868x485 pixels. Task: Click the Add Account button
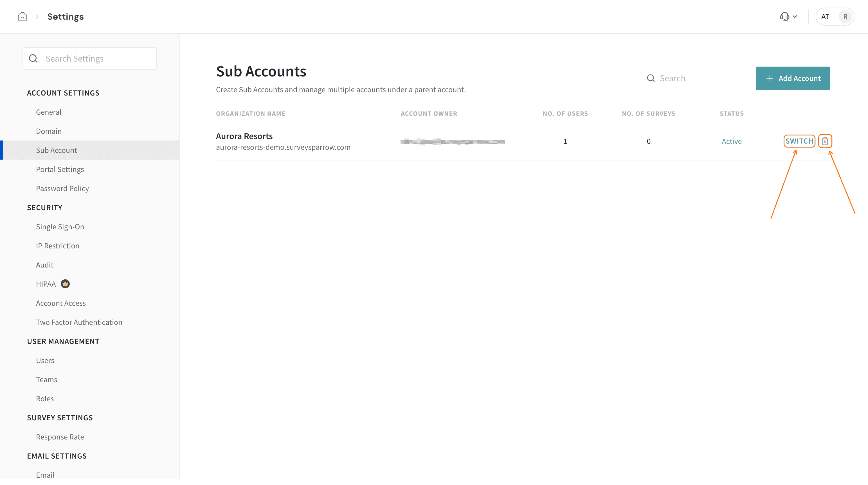pyautogui.click(x=793, y=78)
